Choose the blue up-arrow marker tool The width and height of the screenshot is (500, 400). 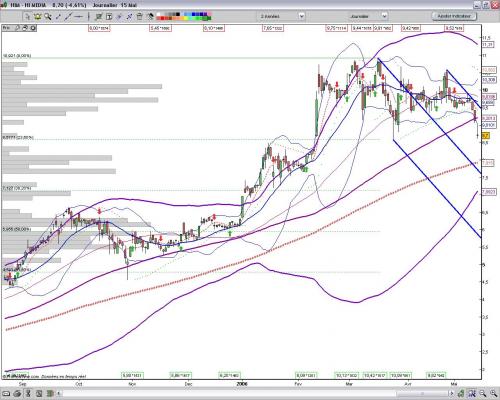(119, 16)
